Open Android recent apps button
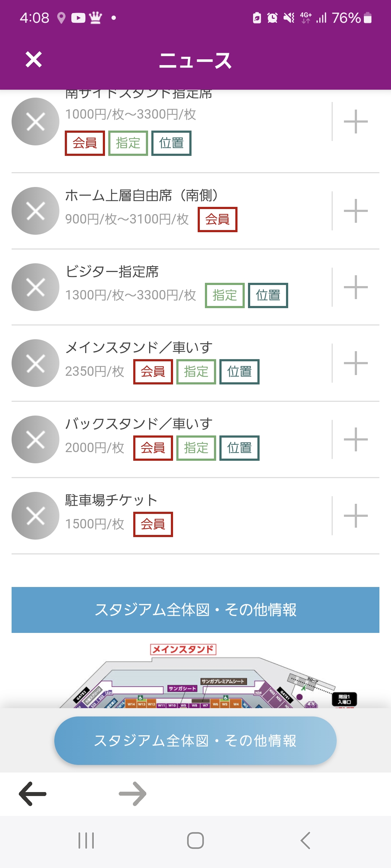This screenshot has height=868, width=391. point(86,841)
